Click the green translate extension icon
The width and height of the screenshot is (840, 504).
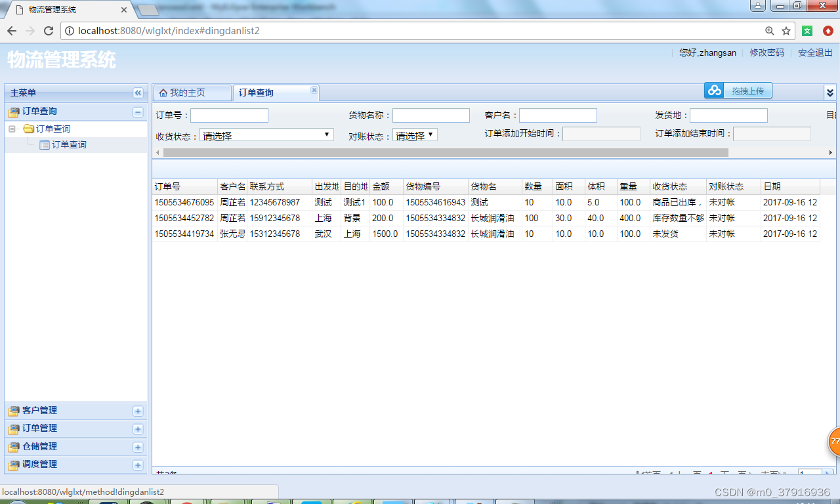(x=807, y=31)
